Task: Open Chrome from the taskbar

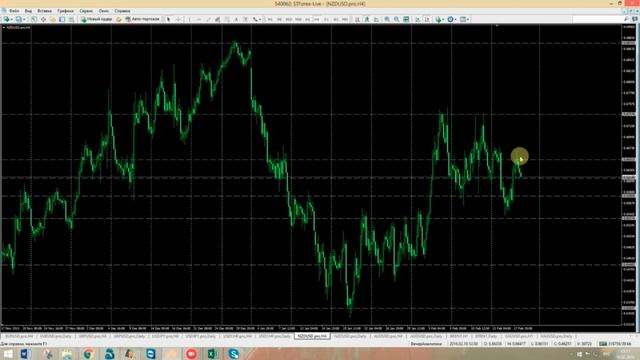Action: click(x=88, y=354)
